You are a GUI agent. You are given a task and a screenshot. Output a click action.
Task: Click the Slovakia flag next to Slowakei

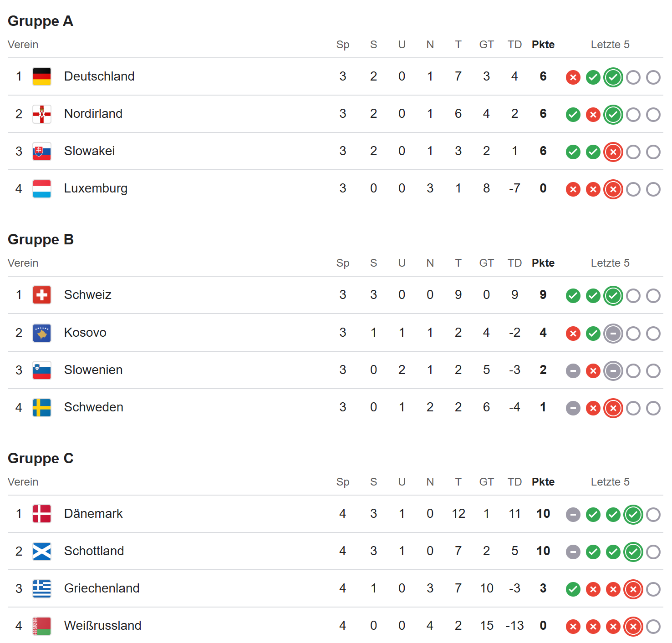point(42,151)
